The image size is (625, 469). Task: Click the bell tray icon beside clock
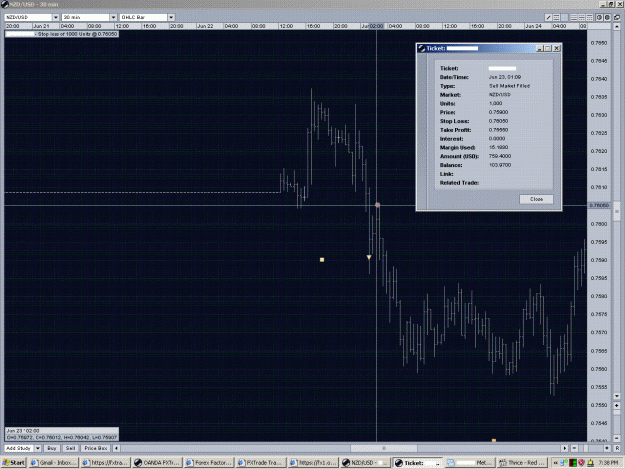pyautogui.click(x=590, y=463)
